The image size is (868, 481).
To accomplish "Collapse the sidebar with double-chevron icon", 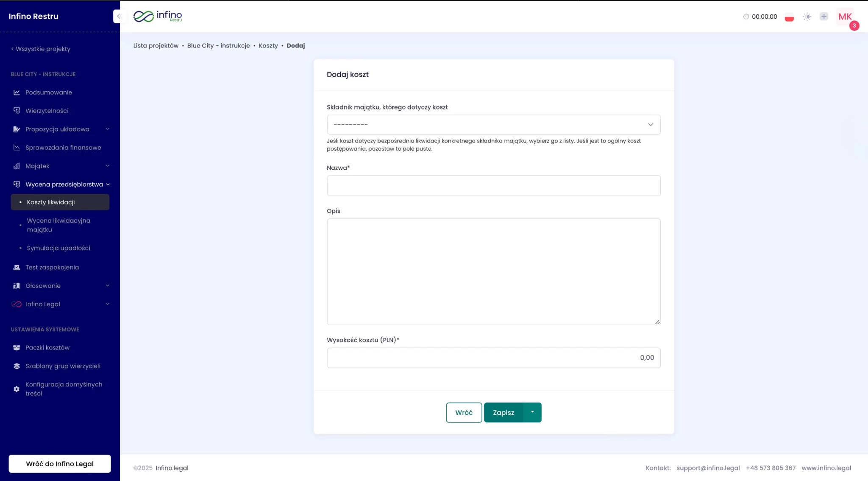I will pos(119,16).
